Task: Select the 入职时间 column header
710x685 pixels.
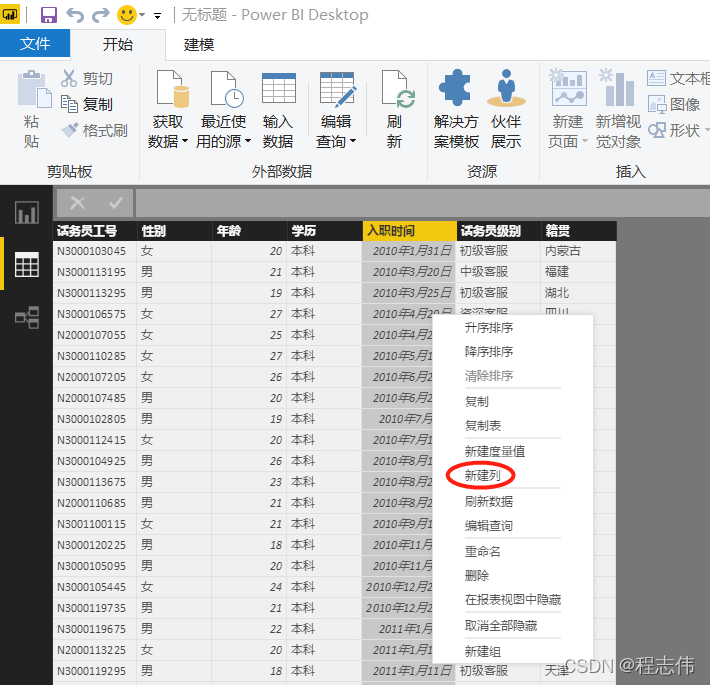Action: coord(410,231)
